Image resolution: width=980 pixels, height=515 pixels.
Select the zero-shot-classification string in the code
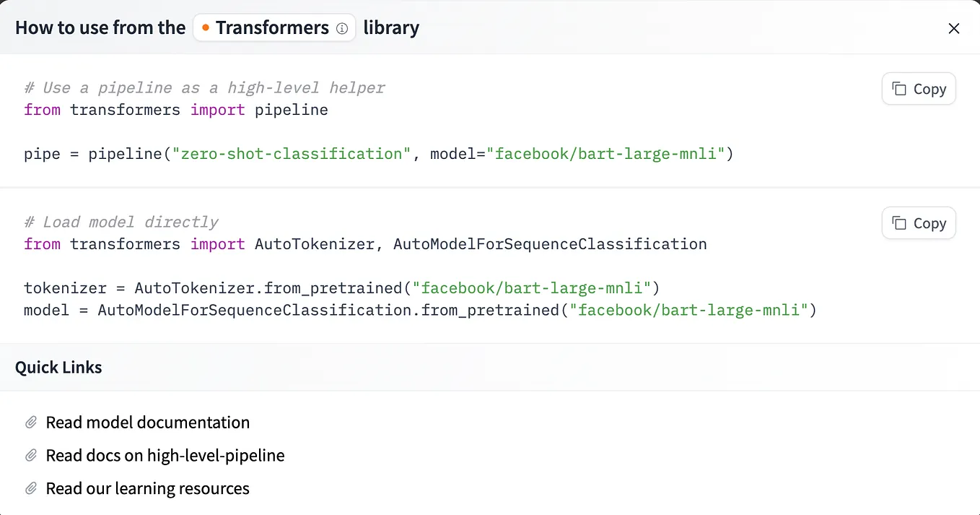[292, 153]
